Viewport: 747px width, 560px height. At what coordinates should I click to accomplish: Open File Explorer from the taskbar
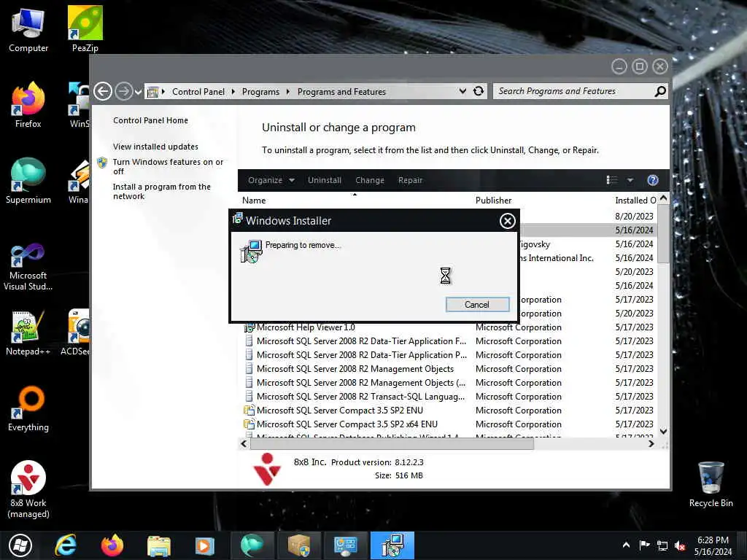pyautogui.click(x=158, y=545)
